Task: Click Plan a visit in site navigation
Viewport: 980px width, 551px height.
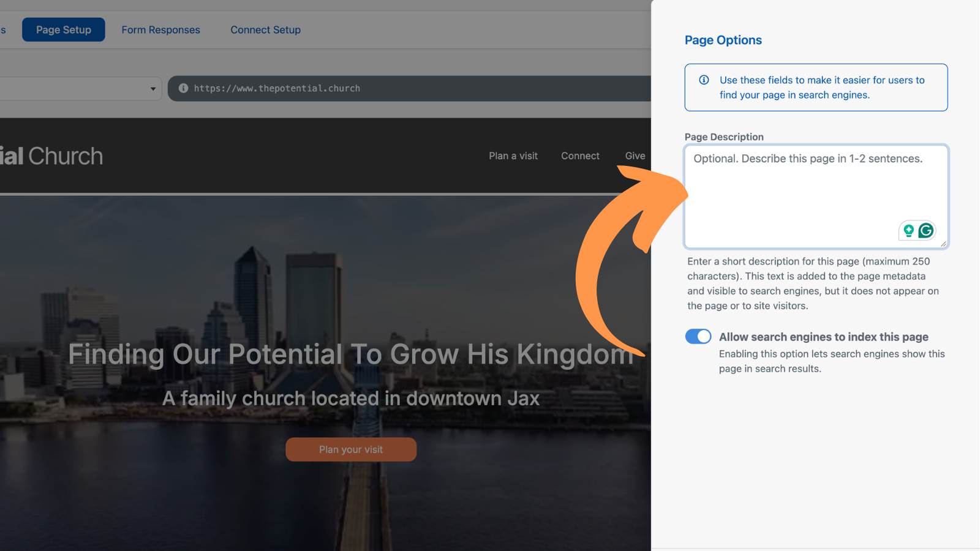Action: pyautogui.click(x=513, y=156)
